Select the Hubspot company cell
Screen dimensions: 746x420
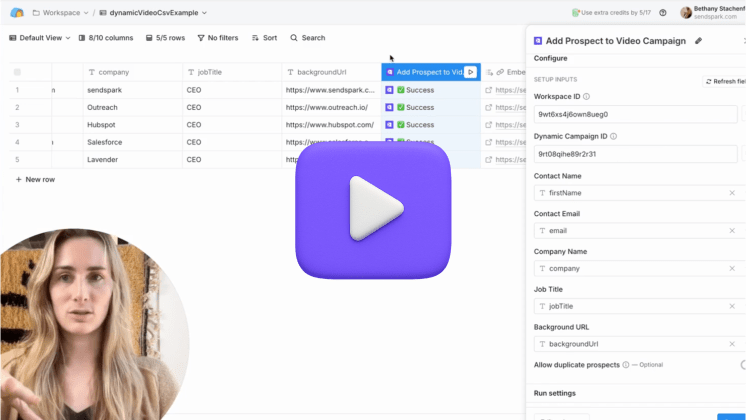[x=133, y=125]
